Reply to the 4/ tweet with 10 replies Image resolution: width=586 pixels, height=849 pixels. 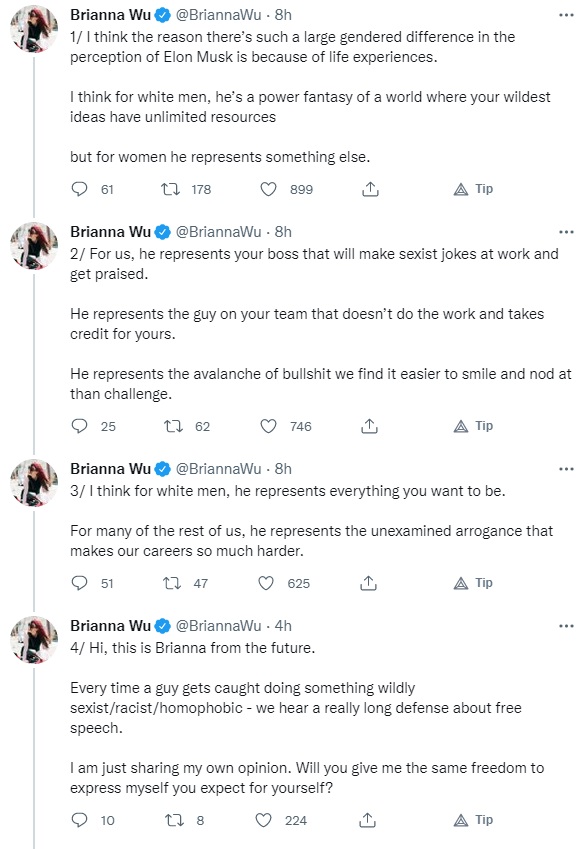(80, 820)
